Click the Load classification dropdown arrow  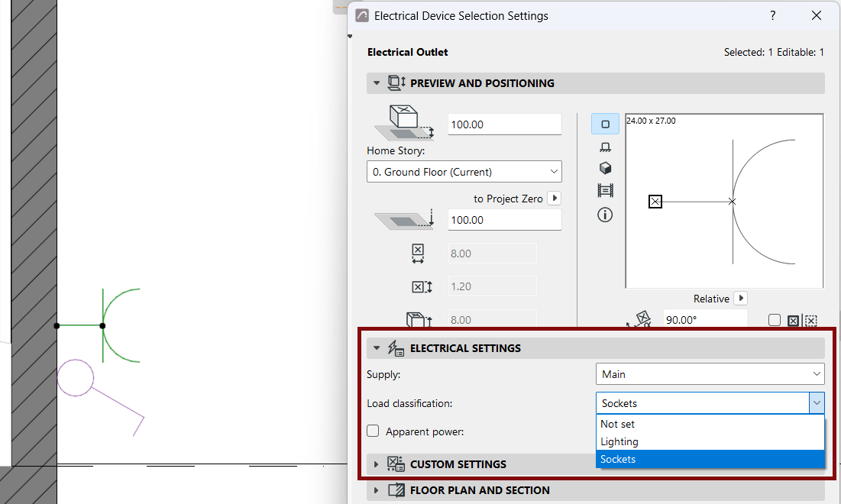coord(817,402)
